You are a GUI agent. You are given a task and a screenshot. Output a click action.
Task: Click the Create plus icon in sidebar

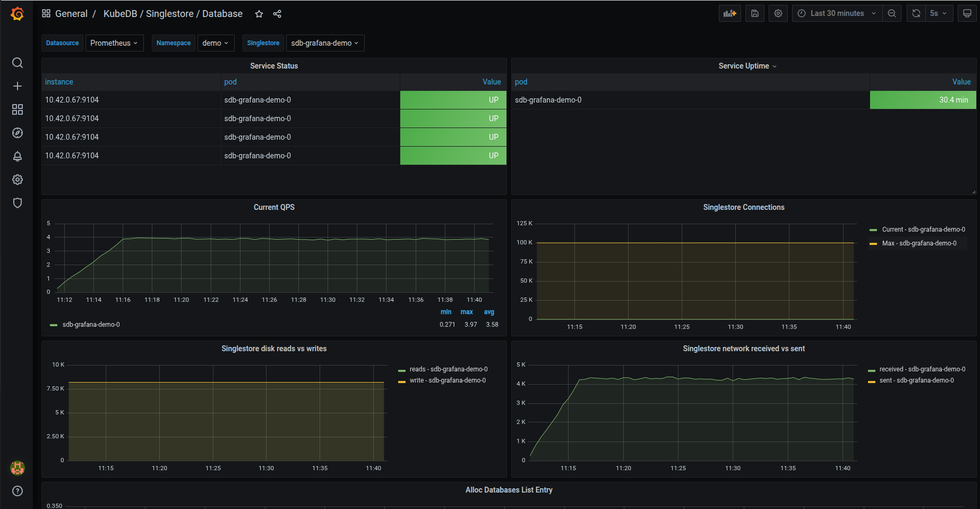18,86
